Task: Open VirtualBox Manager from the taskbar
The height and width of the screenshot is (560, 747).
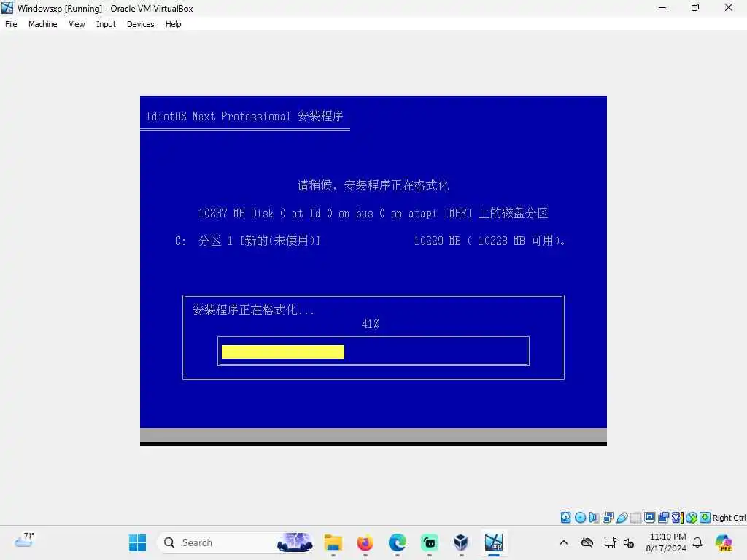Action: point(461,542)
